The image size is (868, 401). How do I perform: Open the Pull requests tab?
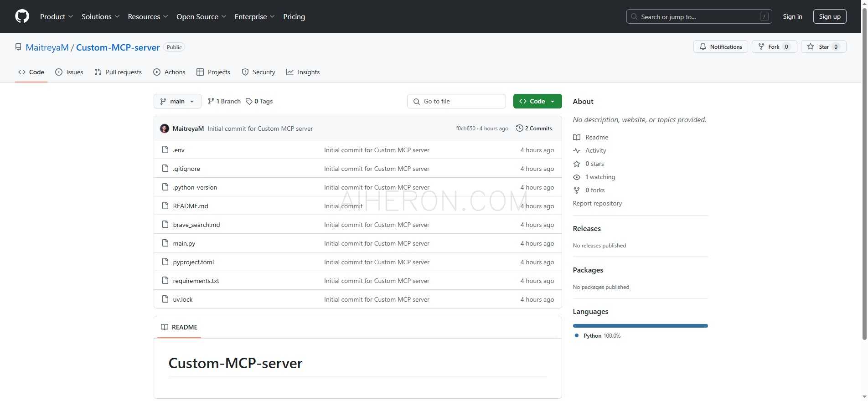point(118,72)
